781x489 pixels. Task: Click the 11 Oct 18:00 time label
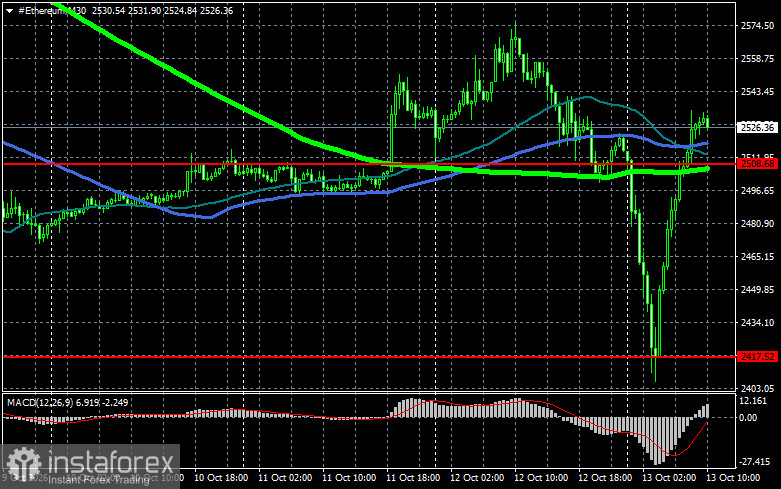coord(413,478)
